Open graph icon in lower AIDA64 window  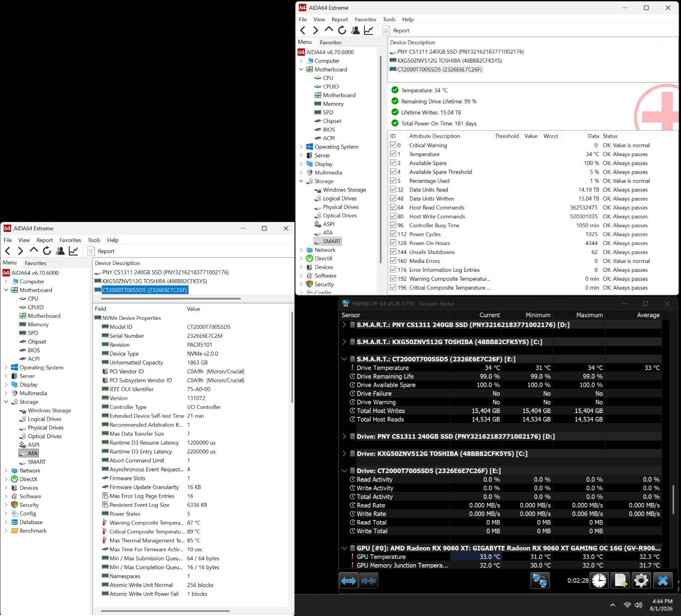[x=74, y=251]
